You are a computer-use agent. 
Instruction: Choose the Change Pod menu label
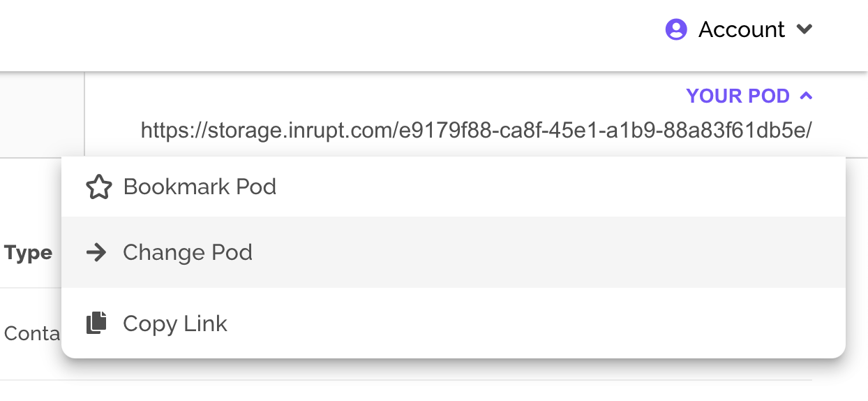tap(187, 252)
